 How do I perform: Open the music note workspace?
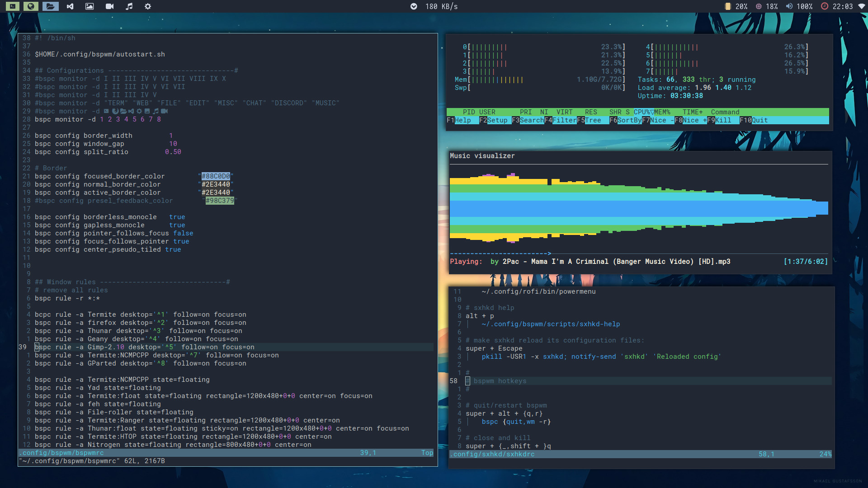tap(129, 6)
